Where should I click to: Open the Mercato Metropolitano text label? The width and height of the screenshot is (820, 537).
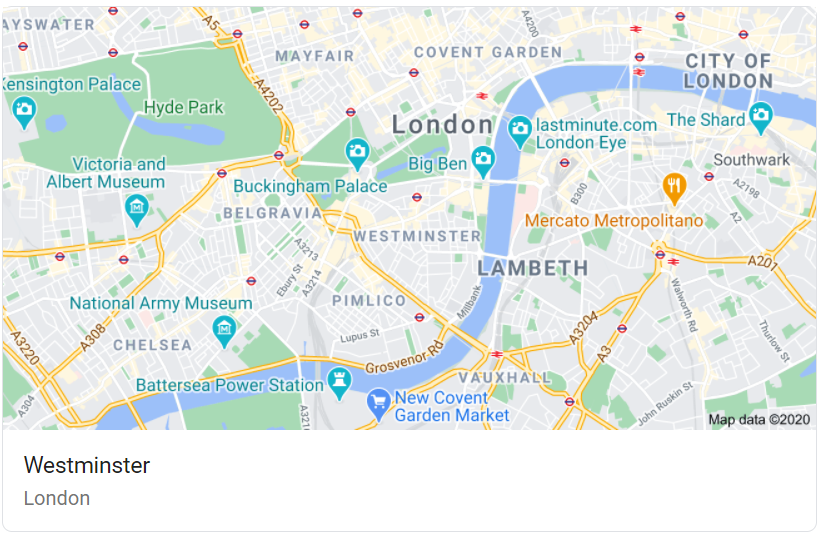(613, 221)
